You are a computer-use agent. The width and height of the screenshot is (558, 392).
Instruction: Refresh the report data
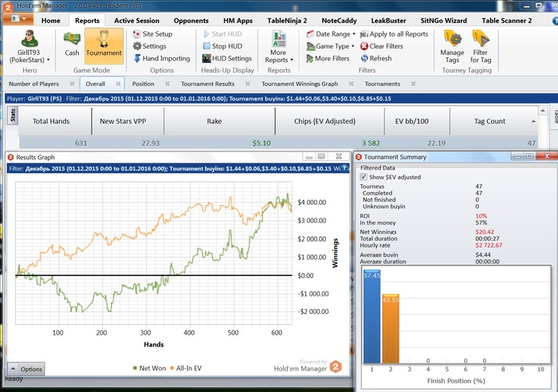[375, 58]
